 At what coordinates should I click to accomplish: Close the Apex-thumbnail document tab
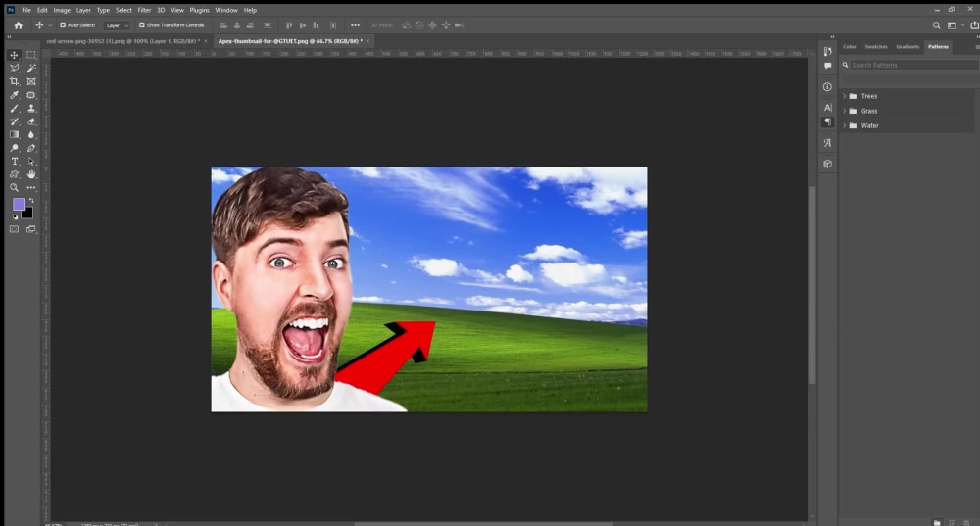coord(368,41)
